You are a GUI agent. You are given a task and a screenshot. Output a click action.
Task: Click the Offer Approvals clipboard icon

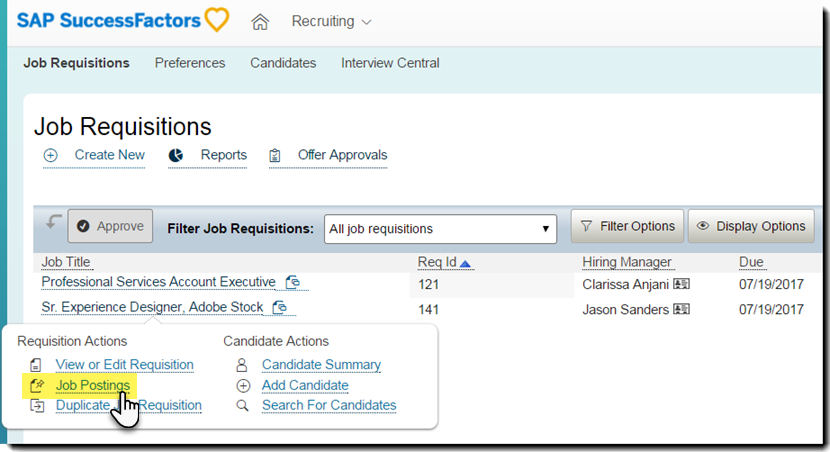[x=274, y=156]
